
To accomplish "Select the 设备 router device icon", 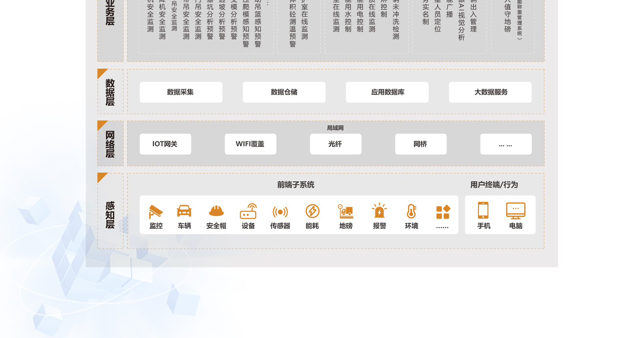I will coord(248,212).
